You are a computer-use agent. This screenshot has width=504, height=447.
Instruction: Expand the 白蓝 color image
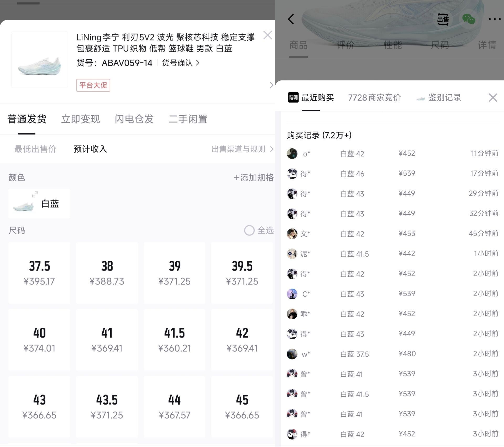coord(35,194)
